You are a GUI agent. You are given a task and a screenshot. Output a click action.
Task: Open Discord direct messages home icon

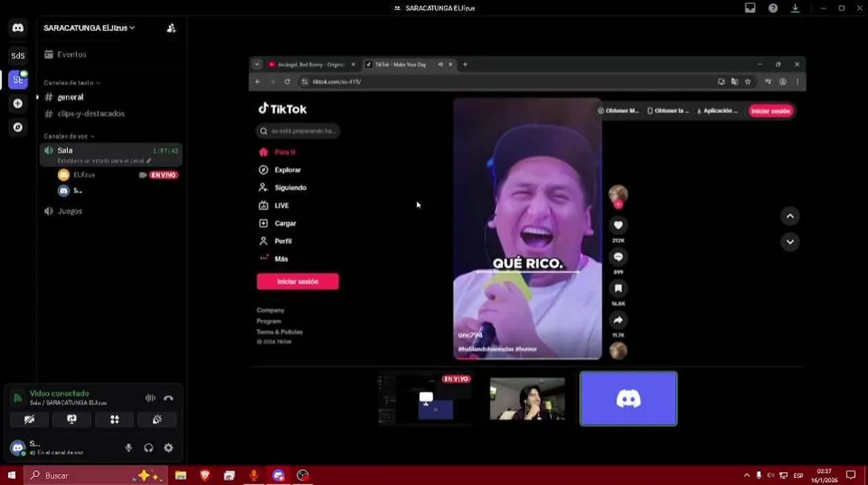(x=18, y=28)
